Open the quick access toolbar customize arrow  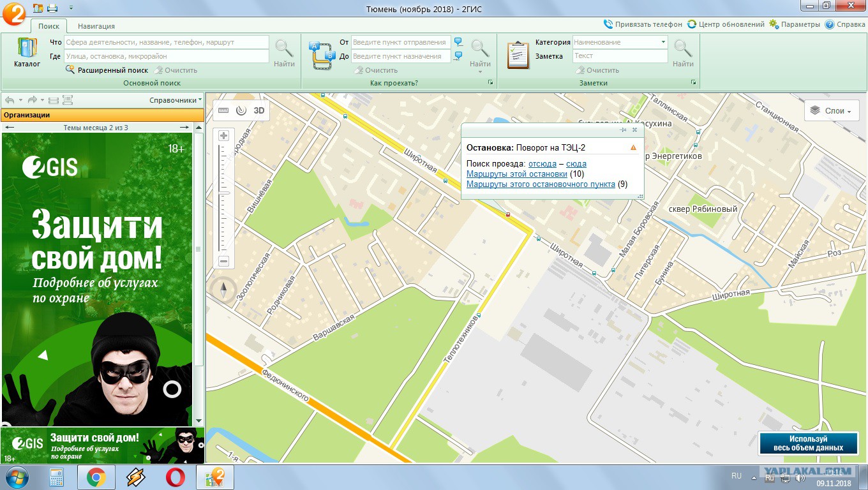point(70,8)
